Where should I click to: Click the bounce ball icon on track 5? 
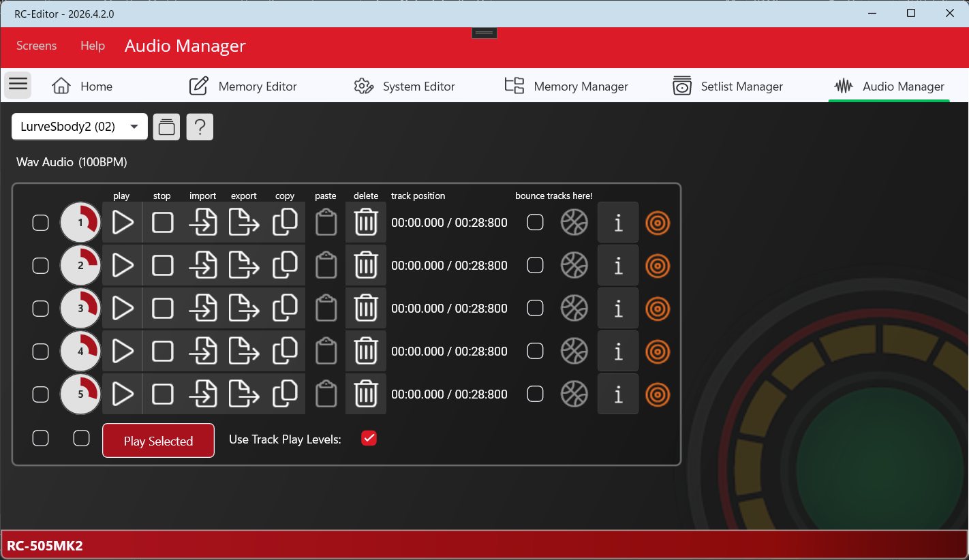click(574, 394)
